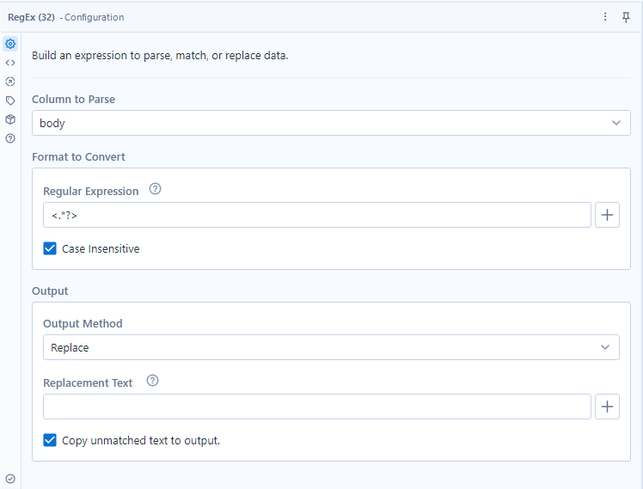Toggle Copy unmatched text to output checkbox
The image size is (643, 489).
pos(50,440)
